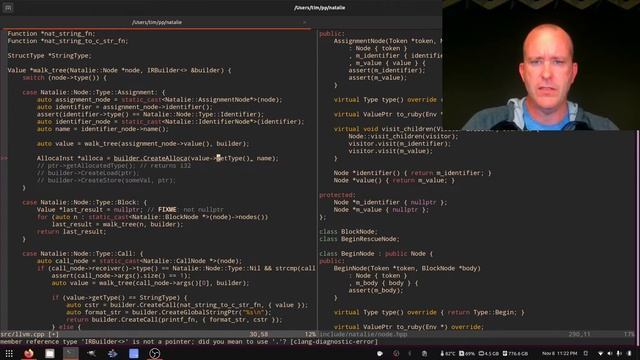Select the /Users/tim/pp/natalie terminal tab
This screenshot has width=640, height=360.
pos(157,22)
